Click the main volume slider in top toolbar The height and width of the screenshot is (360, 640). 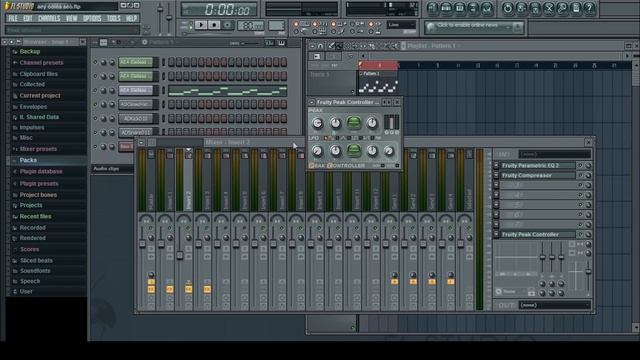[x=160, y=10]
